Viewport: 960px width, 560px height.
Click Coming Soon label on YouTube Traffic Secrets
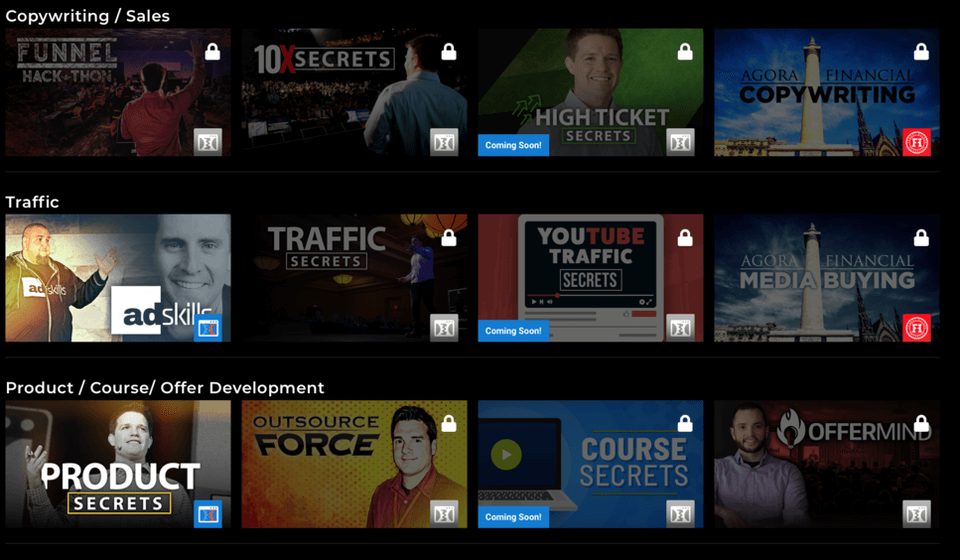point(513,331)
